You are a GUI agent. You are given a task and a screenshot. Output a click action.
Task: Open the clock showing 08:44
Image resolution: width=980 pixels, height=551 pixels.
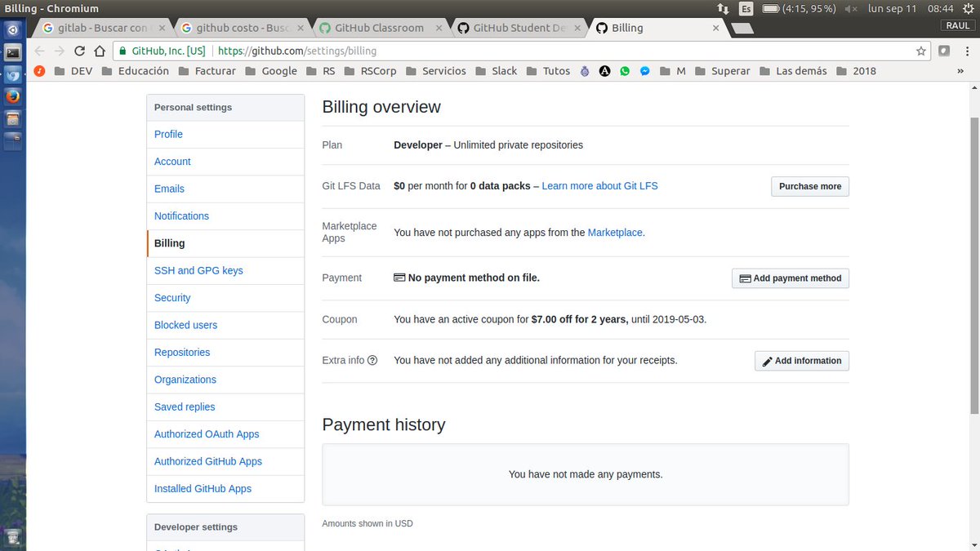click(x=941, y=8)
